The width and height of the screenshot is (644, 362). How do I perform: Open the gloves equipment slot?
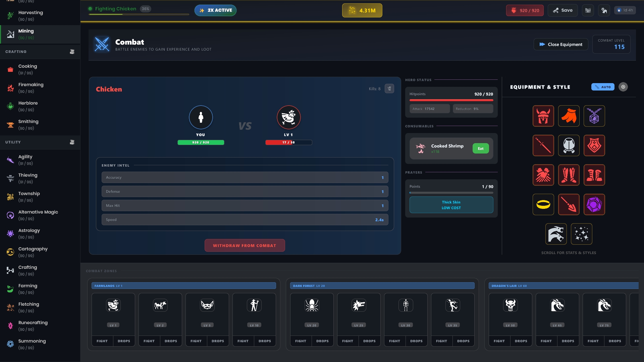click(x=543, y=175)
